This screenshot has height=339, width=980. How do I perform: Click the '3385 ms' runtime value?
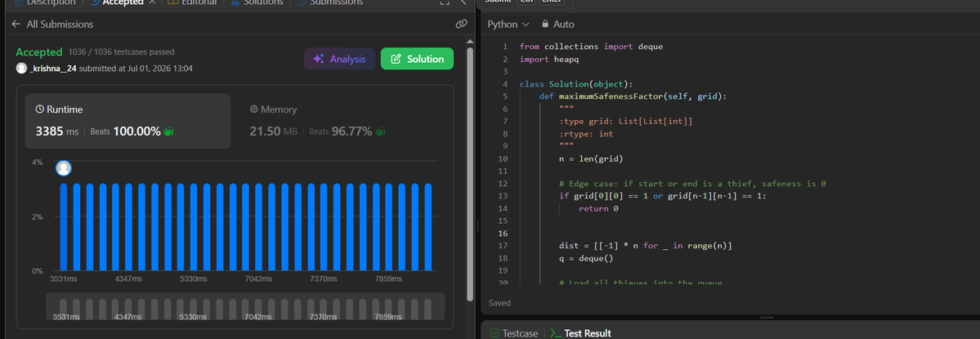(57, 132)
